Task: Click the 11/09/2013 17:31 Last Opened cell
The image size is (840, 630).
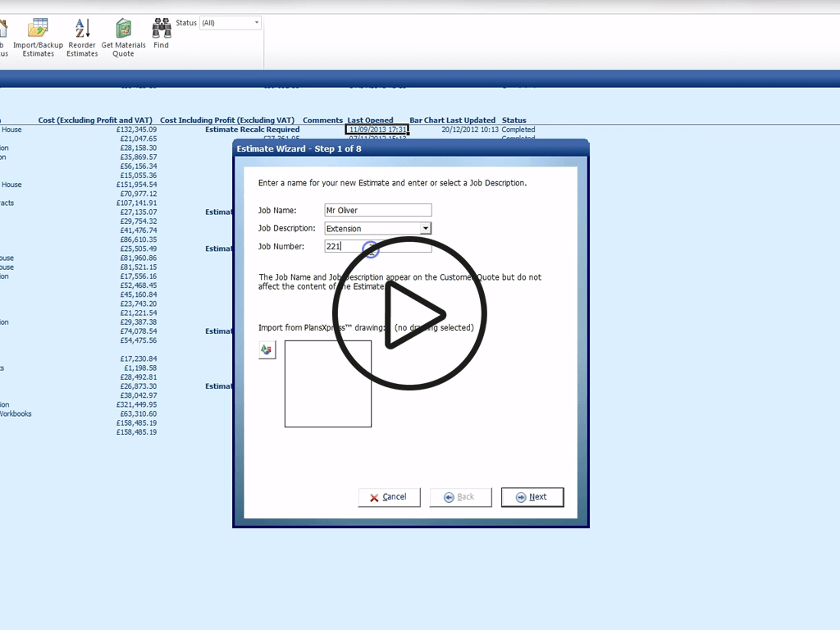Action: (x=377, y=130)
